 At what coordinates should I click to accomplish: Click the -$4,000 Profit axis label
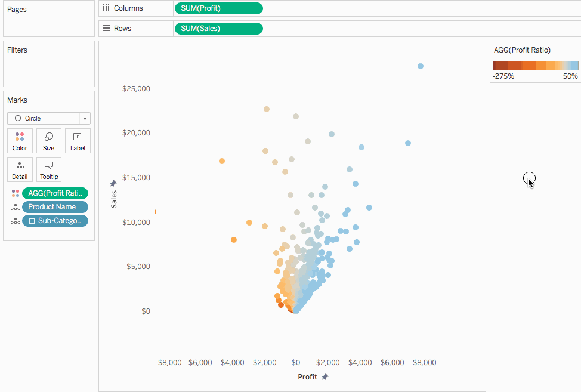(x=231, y=362)
